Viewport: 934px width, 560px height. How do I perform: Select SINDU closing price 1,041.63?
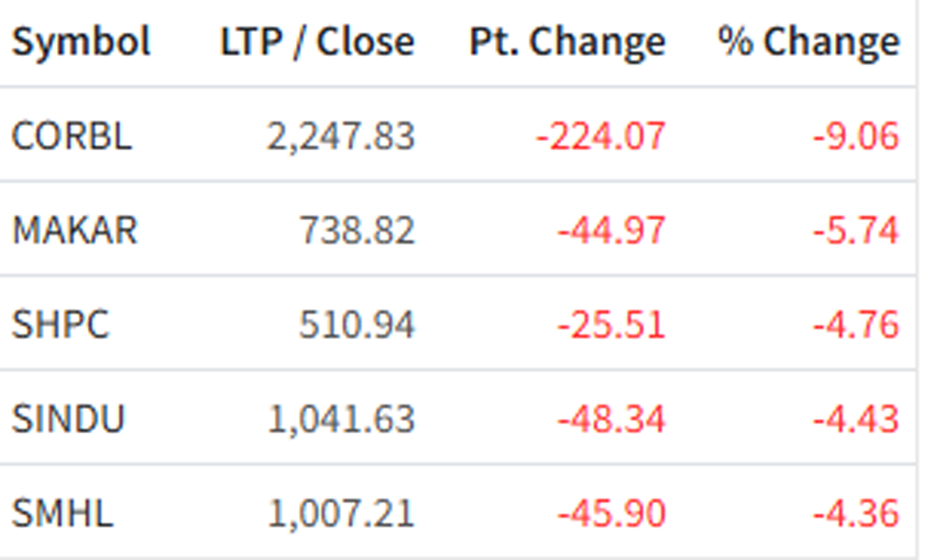point(341,418)
